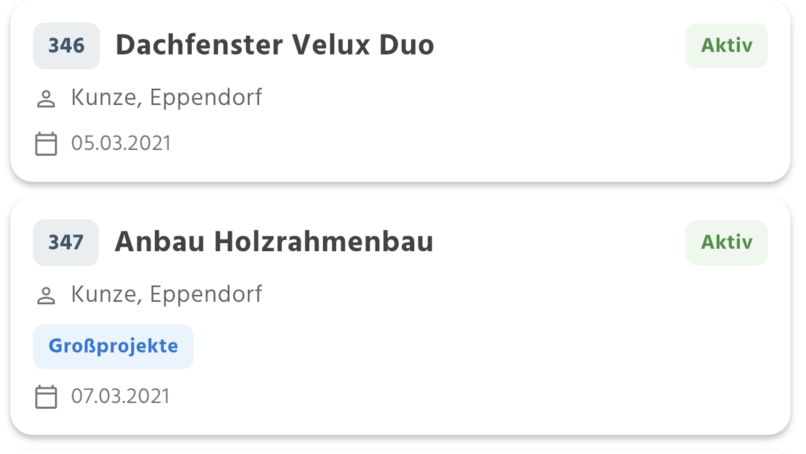The height and width of the screenshot is (454, 806).
Task: Open the Anbau Holzrahmenbau project title
Action: [x=274, y=242]
